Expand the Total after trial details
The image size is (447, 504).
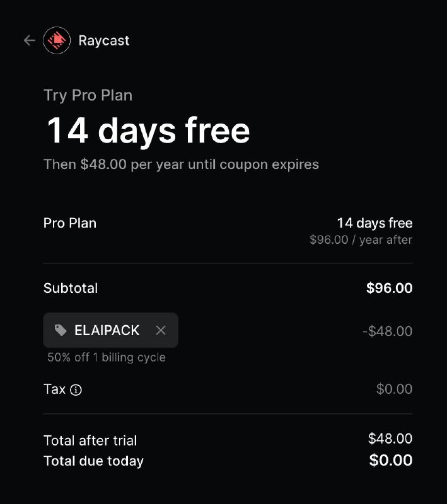(90, 440)
